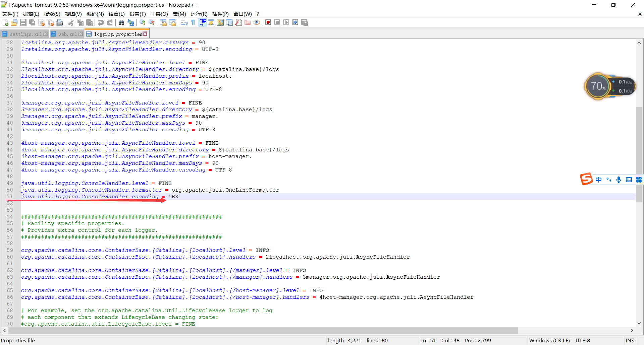Open Folder as Workspace icon
The height and width of the screenshot is (345, 644).
click(x=248, y=22)
